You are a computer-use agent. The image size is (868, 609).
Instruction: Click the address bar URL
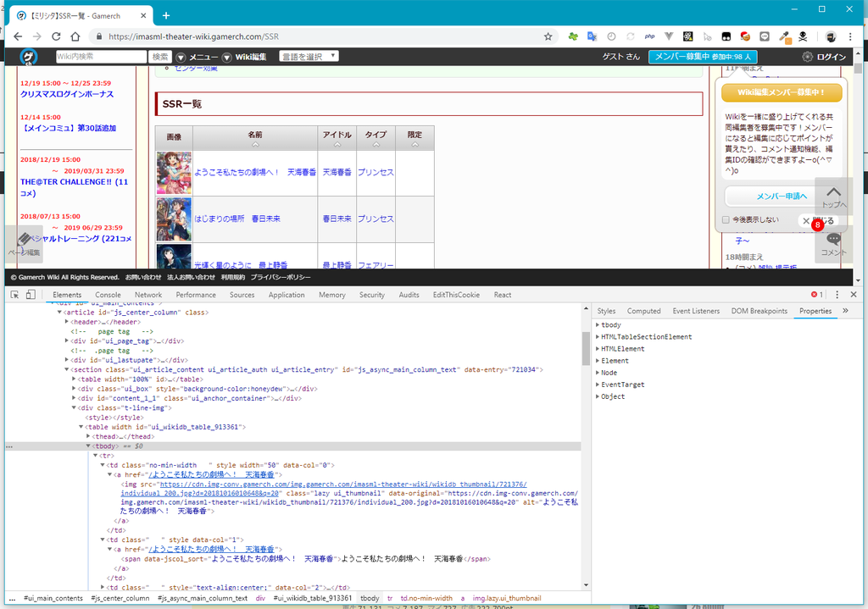pos(194,36)
